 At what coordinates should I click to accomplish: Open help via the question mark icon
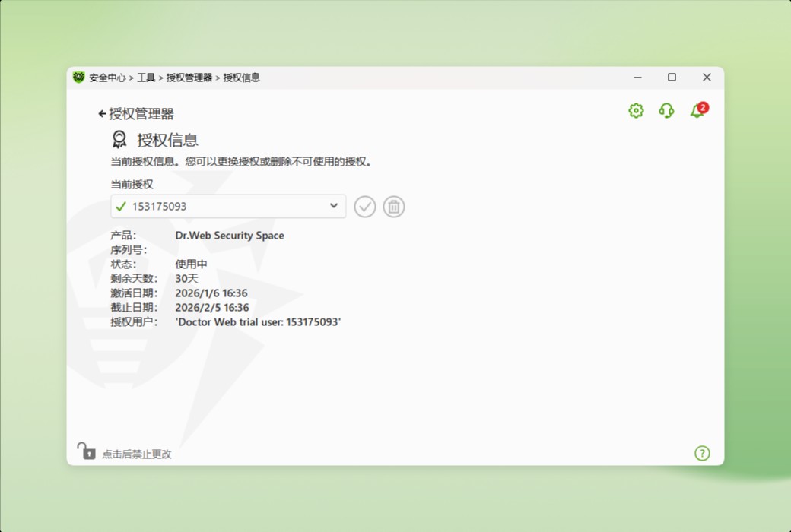[x=702, y=453]
